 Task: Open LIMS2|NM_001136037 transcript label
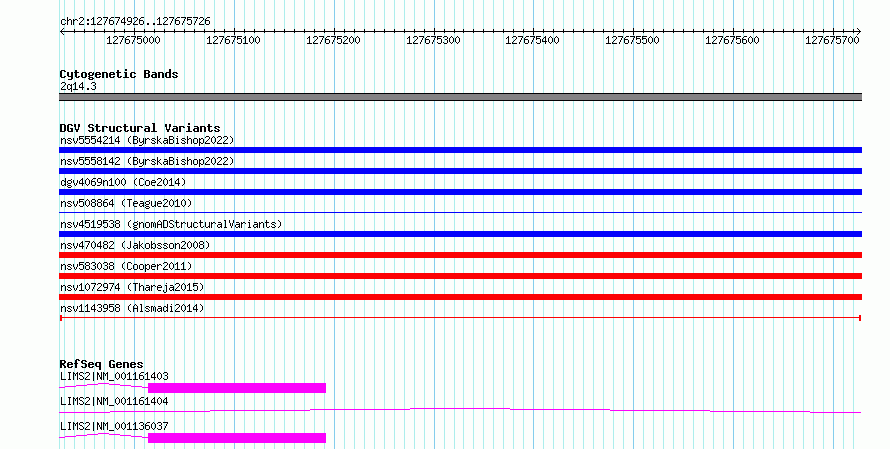tap(114, 426)
